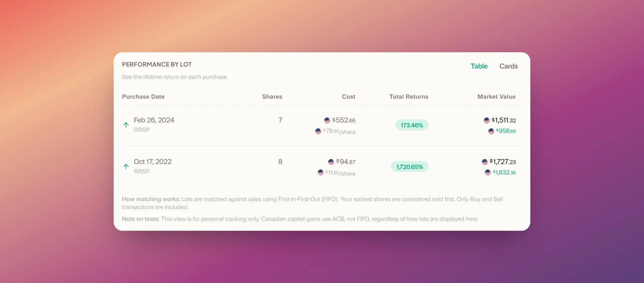Click the green up arrow for Feb 26, 2024 lot

(x=126, y=125)
